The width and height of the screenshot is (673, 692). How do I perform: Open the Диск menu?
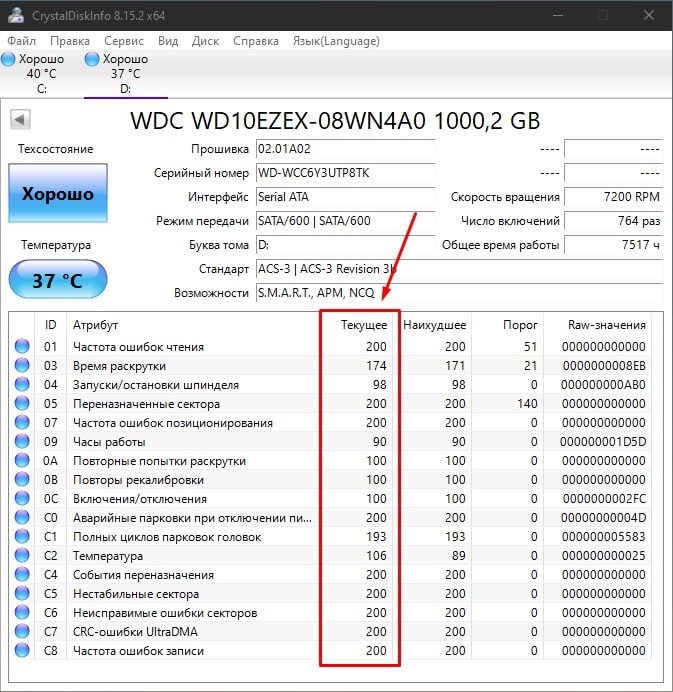point(206,41)
